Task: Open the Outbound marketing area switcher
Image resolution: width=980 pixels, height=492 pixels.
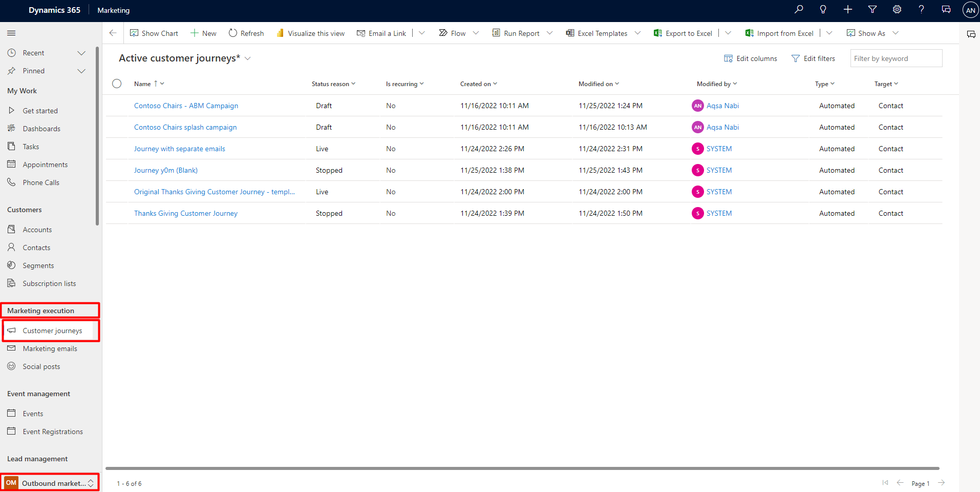Action: pyautogui.click(x=50, y=482)
